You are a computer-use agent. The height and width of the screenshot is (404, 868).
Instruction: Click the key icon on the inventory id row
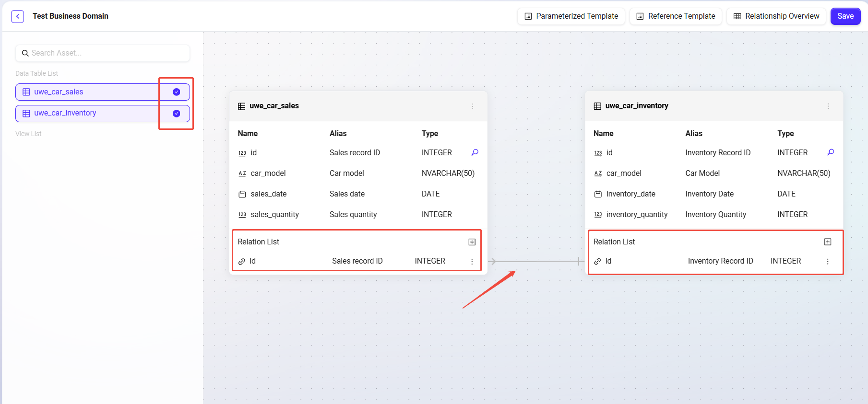pyautogui.click(x=831, y=152)
